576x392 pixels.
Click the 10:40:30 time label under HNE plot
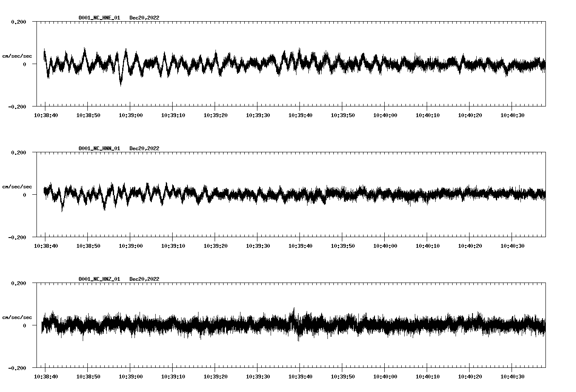tap(512, 115)
